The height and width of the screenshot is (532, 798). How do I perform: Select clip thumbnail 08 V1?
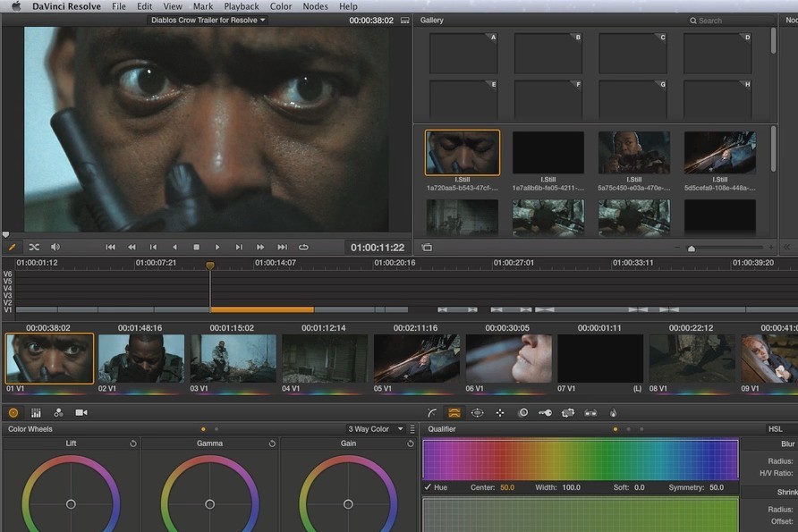click(x=692, y=358)
